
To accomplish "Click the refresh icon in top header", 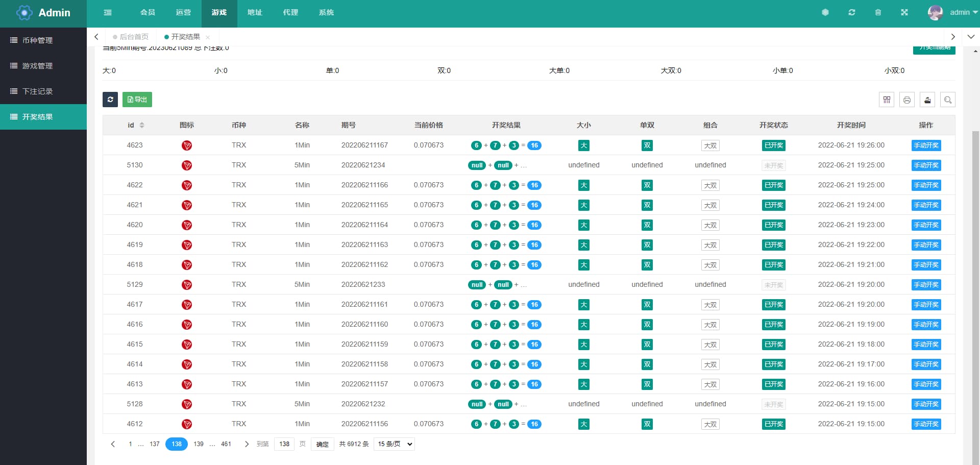I will 852,13.
